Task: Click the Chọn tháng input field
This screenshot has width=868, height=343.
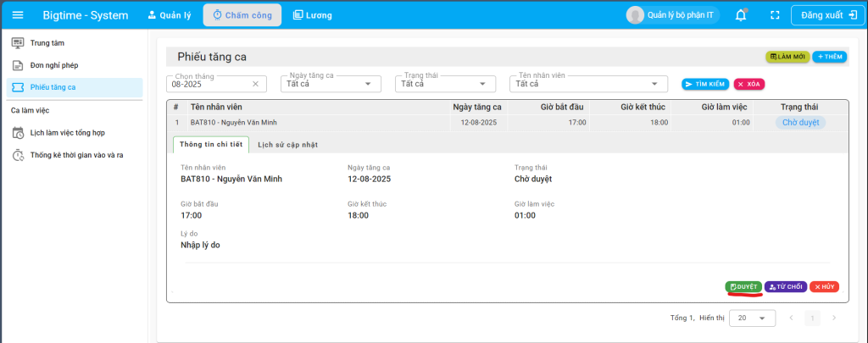Action: click(210, 84)
